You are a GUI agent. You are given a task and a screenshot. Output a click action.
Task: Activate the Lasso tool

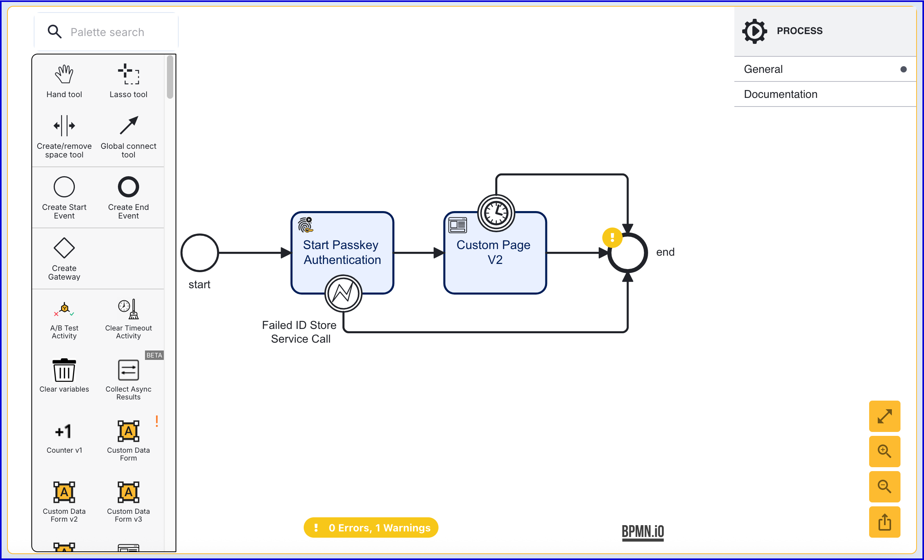[129, 74]
